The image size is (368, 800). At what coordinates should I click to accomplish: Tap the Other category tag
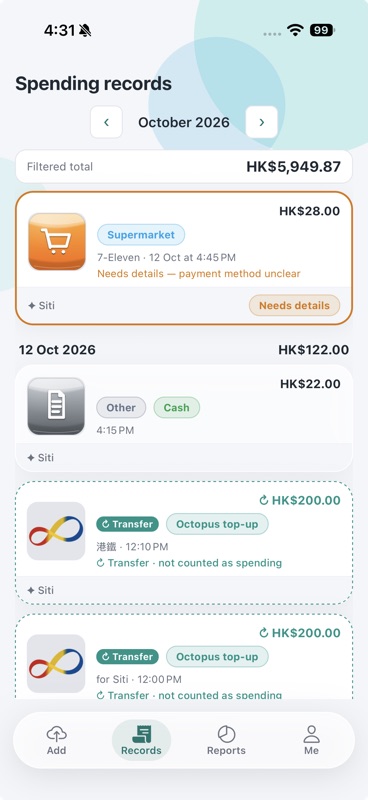tap(121, 408)
